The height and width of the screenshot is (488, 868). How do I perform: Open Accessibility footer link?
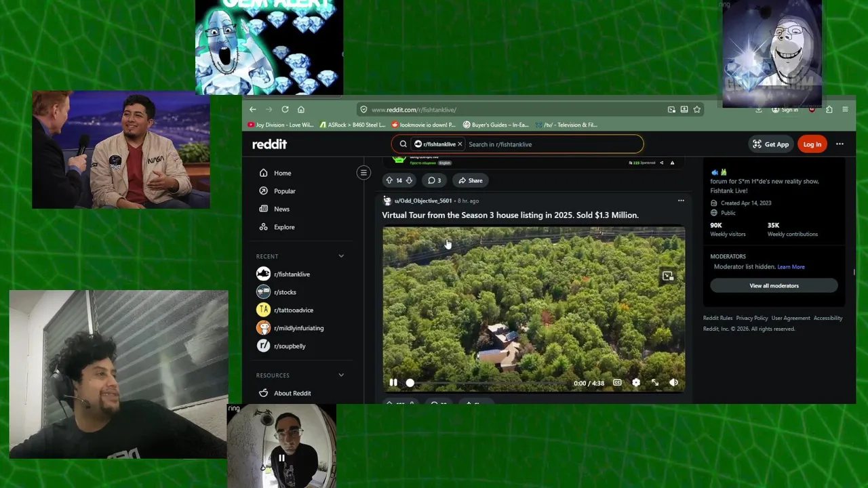click(x=828, y=318)
